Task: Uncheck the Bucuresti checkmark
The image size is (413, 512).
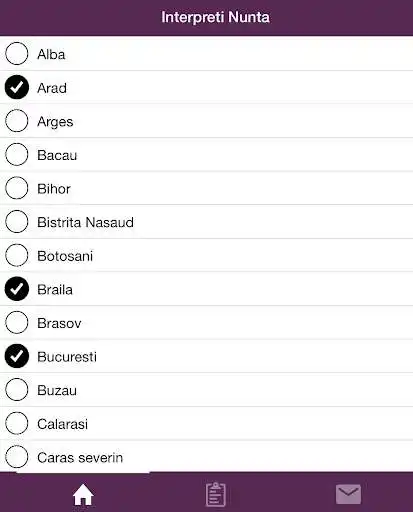Action: pos(17,356)
